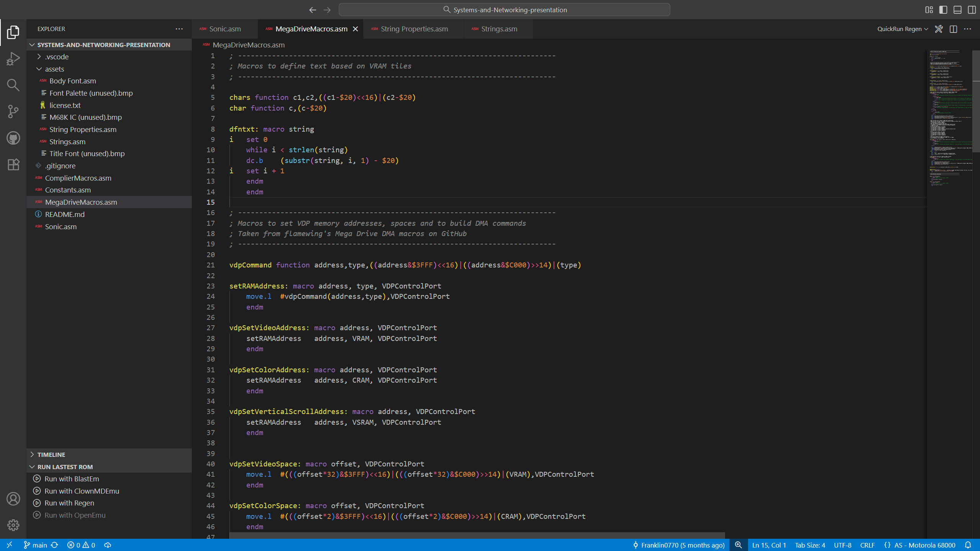This screenshot has height=551, width=980.
Task: Collapse the assets folder
Action: (x=39, y=69)
